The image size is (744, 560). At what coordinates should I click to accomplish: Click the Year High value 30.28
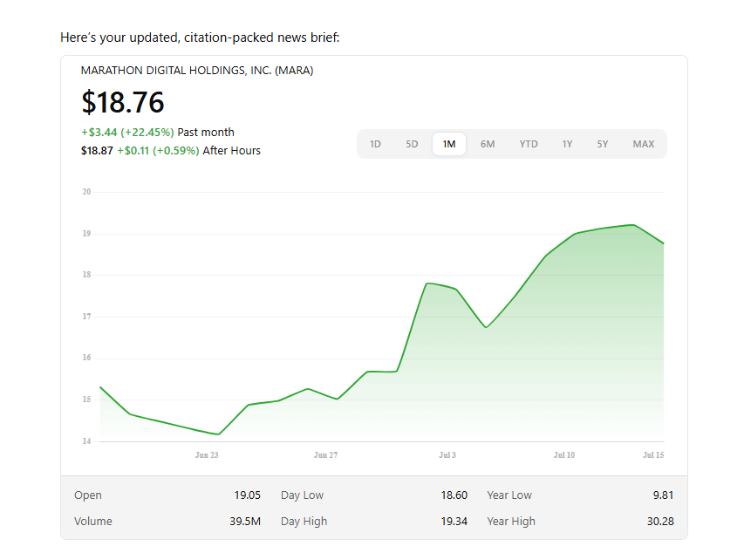(x=659, y=522)
